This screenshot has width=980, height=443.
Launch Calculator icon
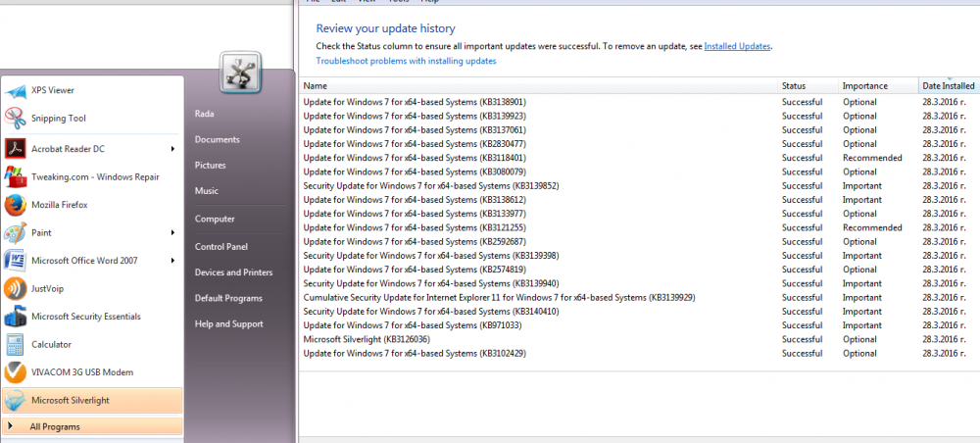(15, 344)
